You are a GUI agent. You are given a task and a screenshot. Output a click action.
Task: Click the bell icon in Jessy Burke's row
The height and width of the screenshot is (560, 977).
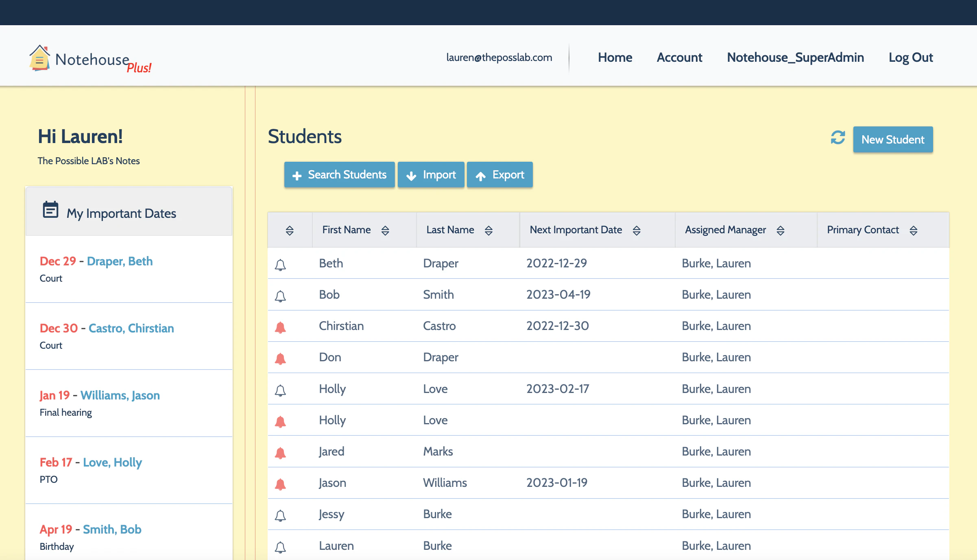(280, 515)
